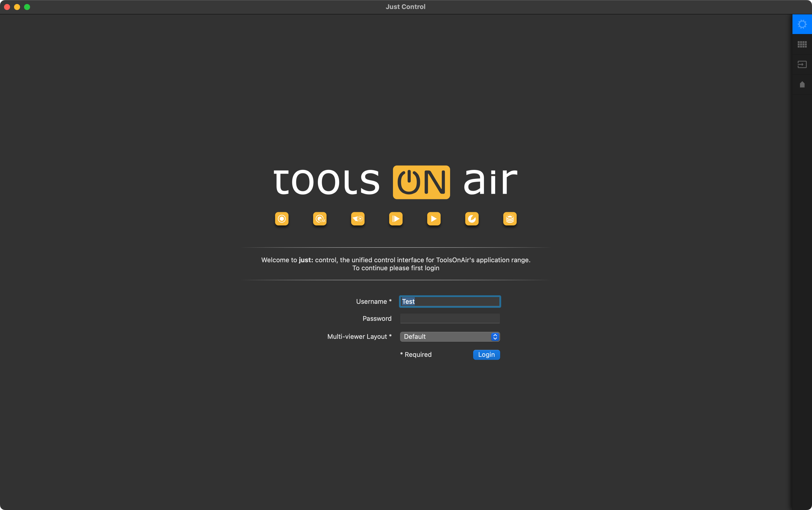Click the blue Login button
Screen dimensions: 812x510
(486, 355)
